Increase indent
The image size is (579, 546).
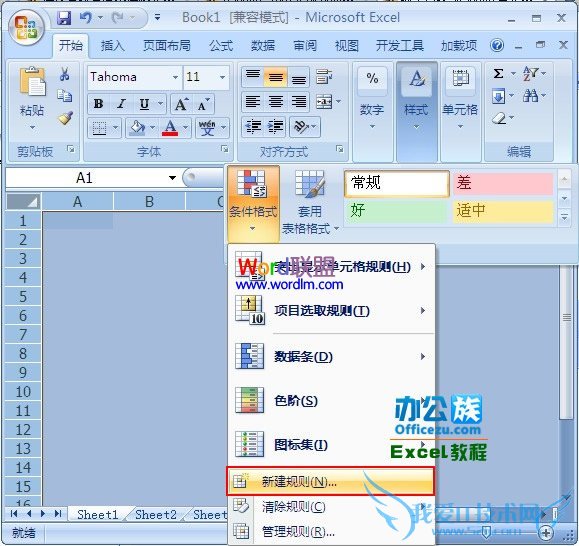coord(276,127)
